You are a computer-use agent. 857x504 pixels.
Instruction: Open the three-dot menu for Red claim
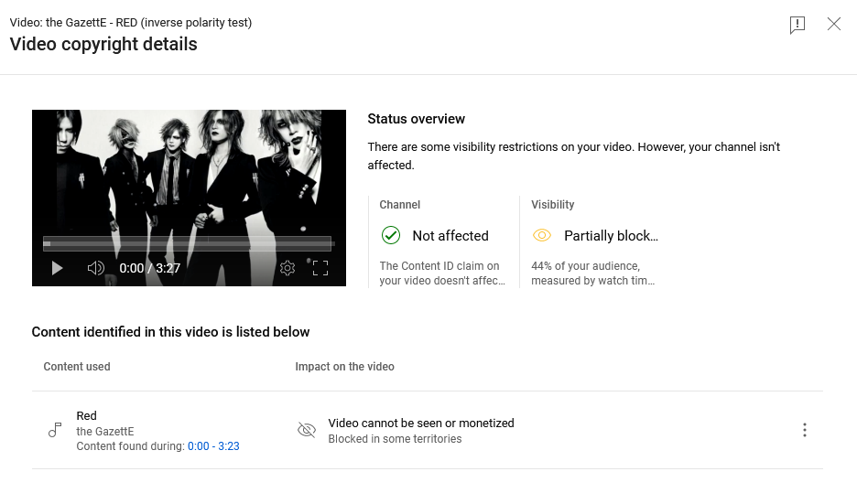(805, 430)
